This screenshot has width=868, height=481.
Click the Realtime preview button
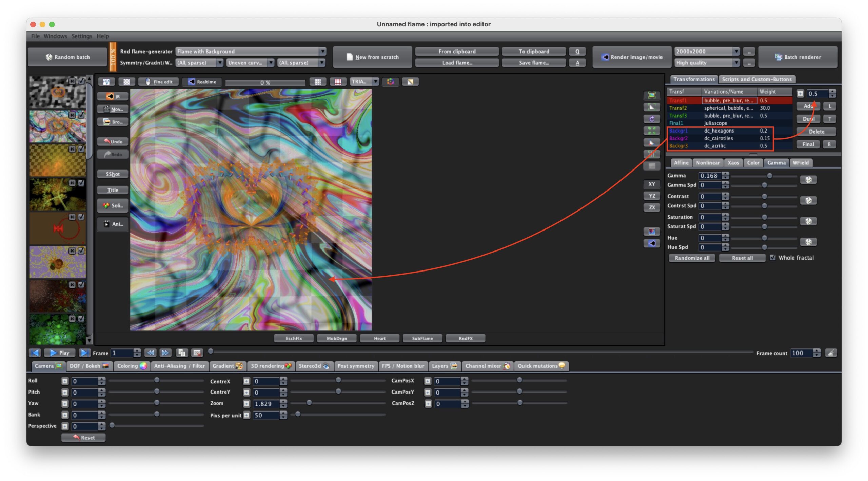[x=202, y=82]
